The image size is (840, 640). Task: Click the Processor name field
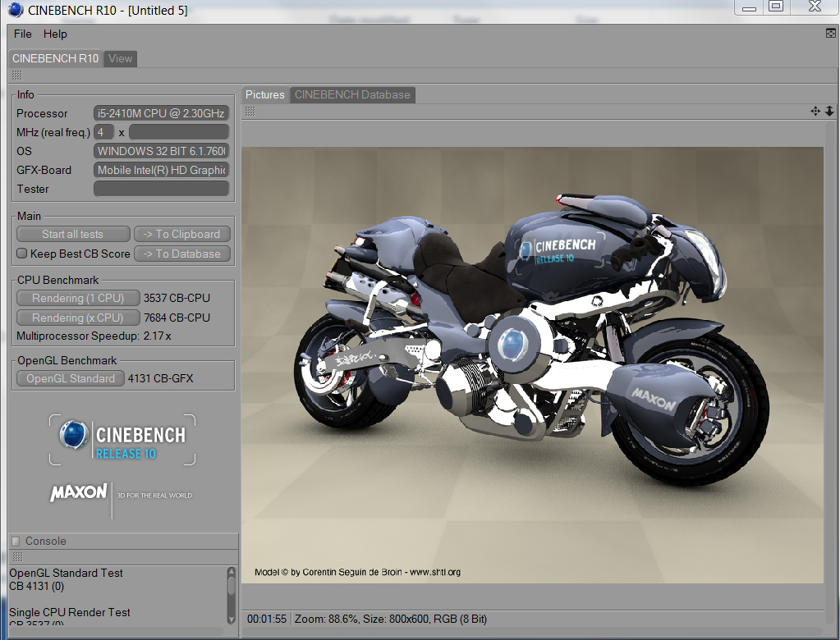[161, 113]
